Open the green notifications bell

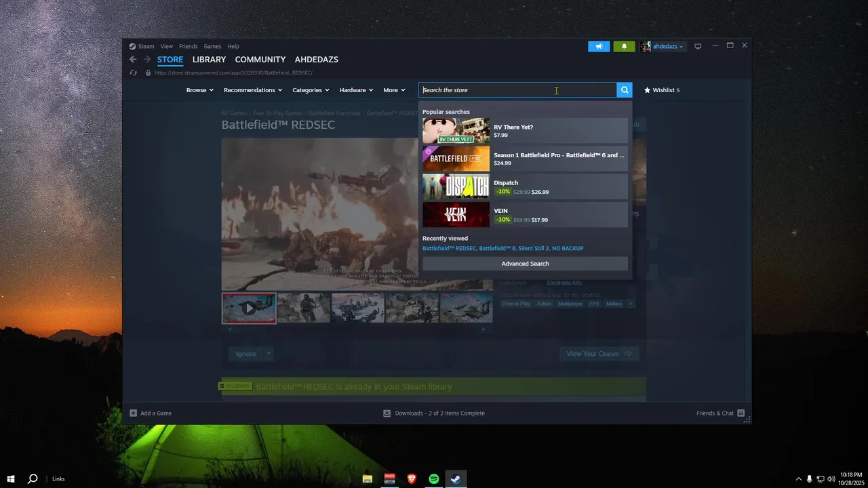tap(625, 46)
